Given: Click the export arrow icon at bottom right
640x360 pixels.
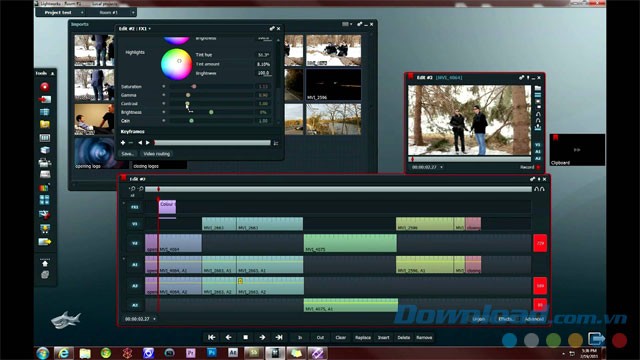Looking at the screenshot, I should tap(596, 338).
